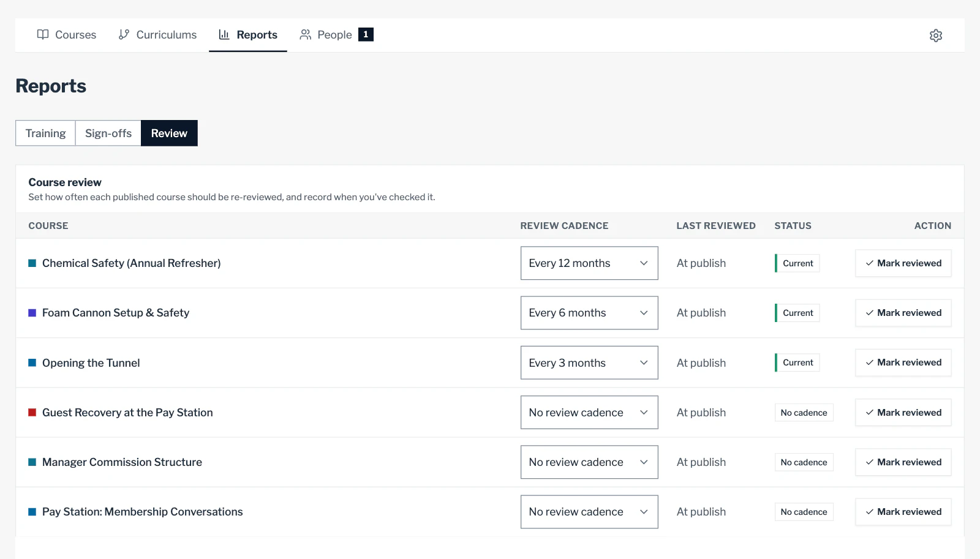Open cadence dropdown for Opening the Tunnel
The height and width of the screenshot is (559, 980).
click(x=589, y=362)
